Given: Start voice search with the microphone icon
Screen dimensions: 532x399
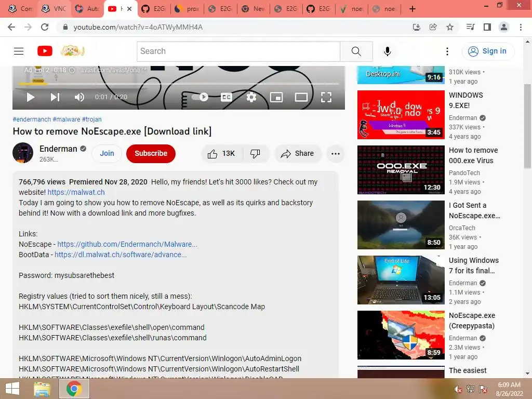Looking at the screenshot, I should [388, 51].
